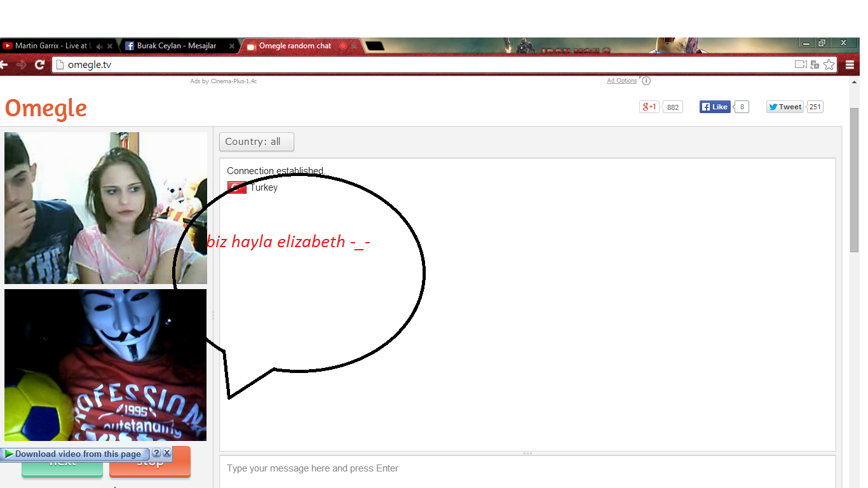Viewport: 868px width, 488px height.
Task: Click the Google plus count 882
Action: coord(673,107)
